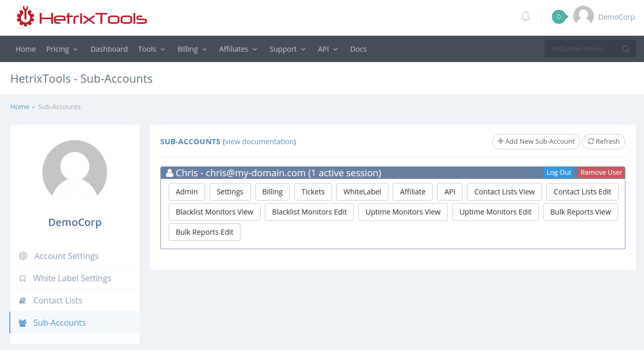Toggle the Settings permission

tap(230, 191)
